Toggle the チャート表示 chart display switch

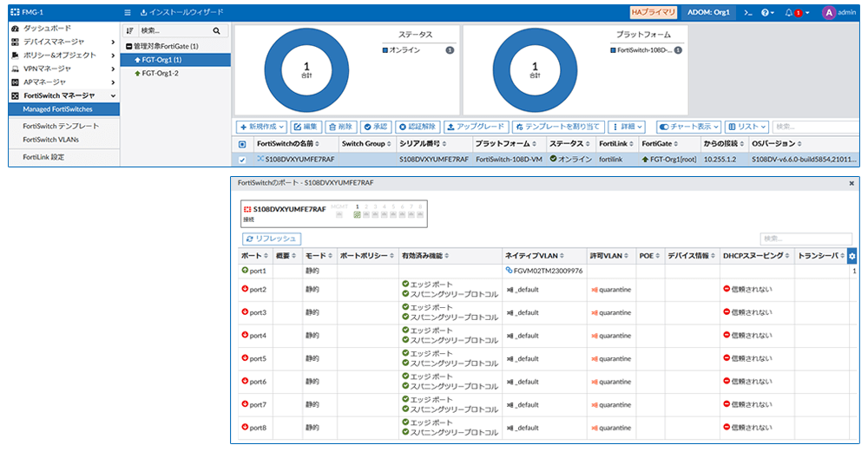click(x=664, y=127)
